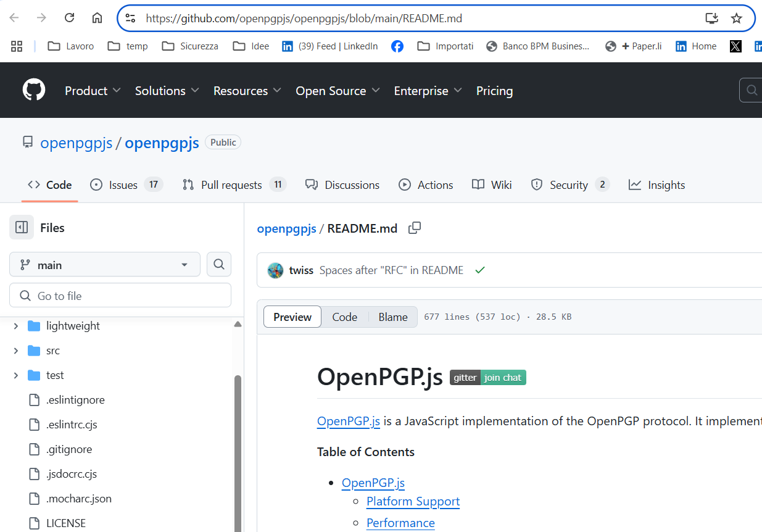Click the Security shield icon tab

click(536, 184)
